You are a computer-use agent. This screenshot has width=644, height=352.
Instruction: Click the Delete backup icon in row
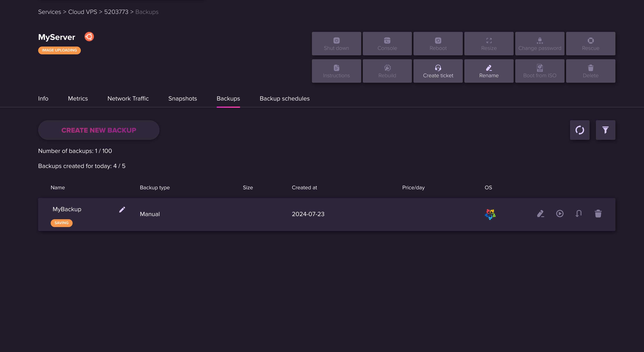[x=598, y=214]
